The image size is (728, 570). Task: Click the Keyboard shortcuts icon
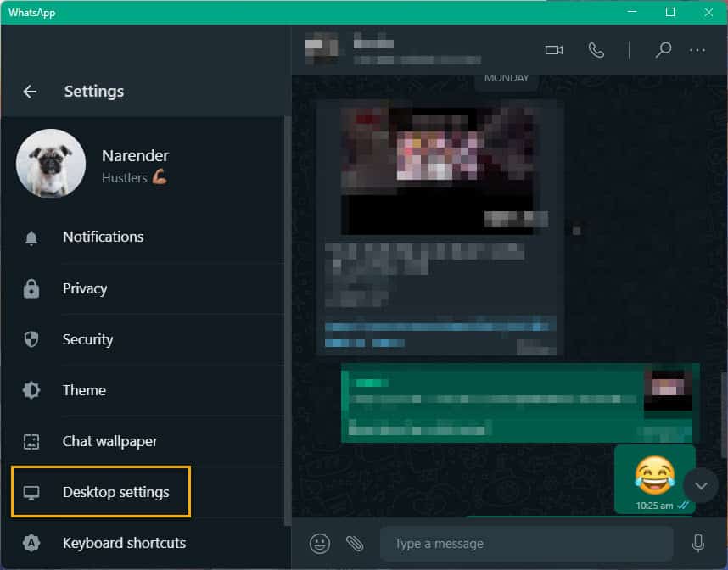(x=31, y=543)
